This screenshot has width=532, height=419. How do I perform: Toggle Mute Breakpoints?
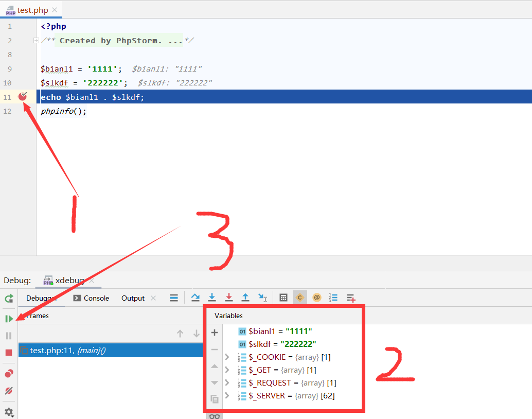[9, 391]
